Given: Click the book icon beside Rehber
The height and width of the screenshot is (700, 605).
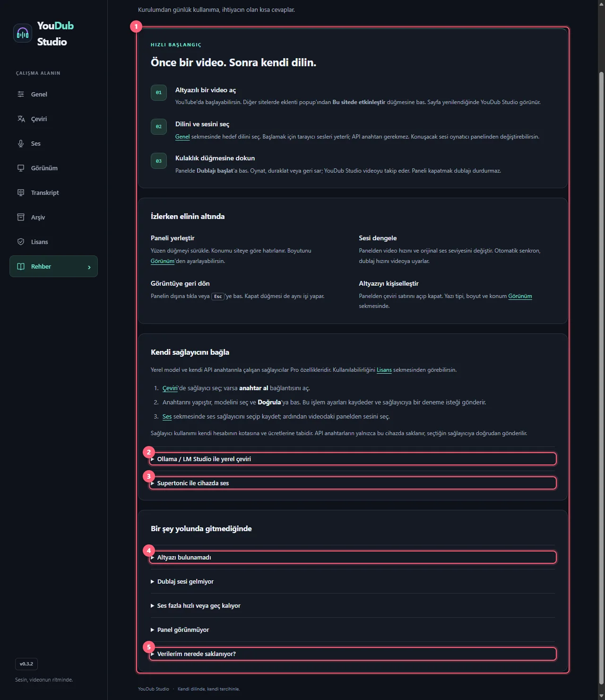Looking at the screenshot, I should click(x=21, y=266).
